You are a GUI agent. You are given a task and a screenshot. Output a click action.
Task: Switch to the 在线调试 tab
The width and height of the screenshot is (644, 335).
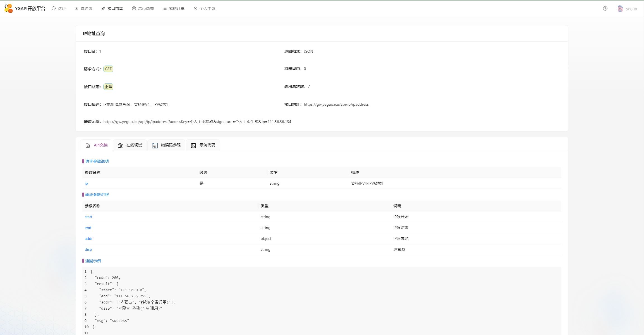click(x=134, y=145)
